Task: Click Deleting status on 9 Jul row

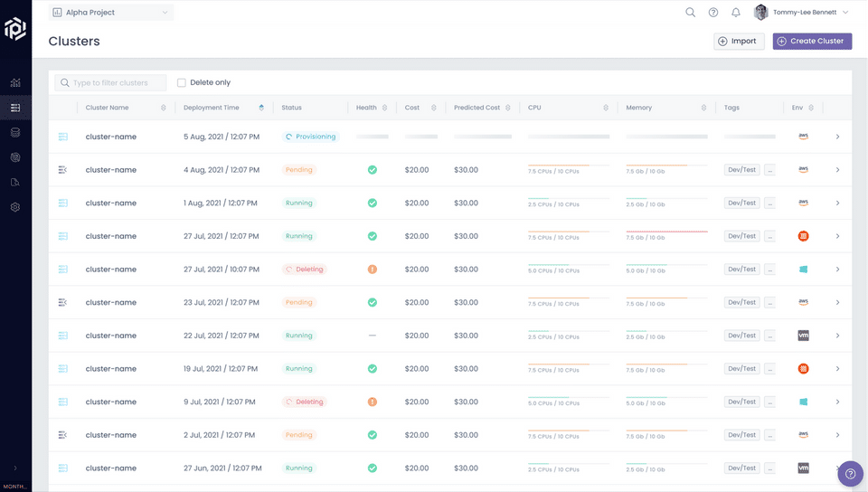Action: tap(305, 402)
